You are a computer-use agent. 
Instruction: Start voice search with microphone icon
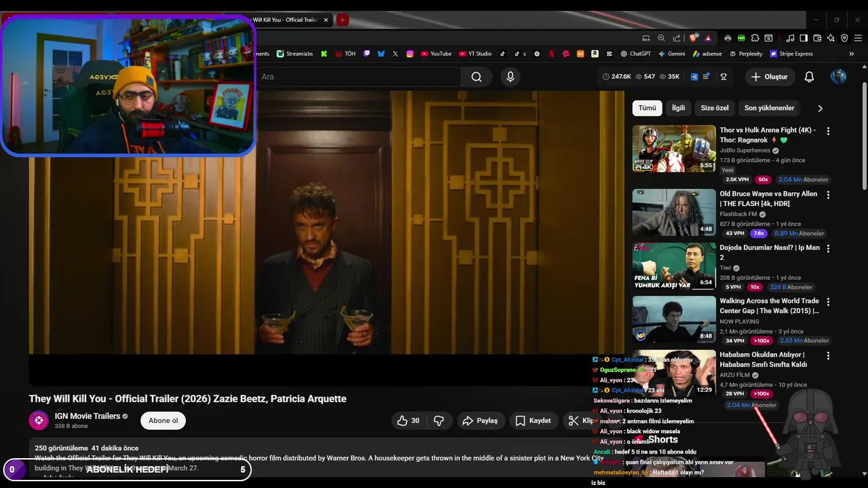point(510,77)
